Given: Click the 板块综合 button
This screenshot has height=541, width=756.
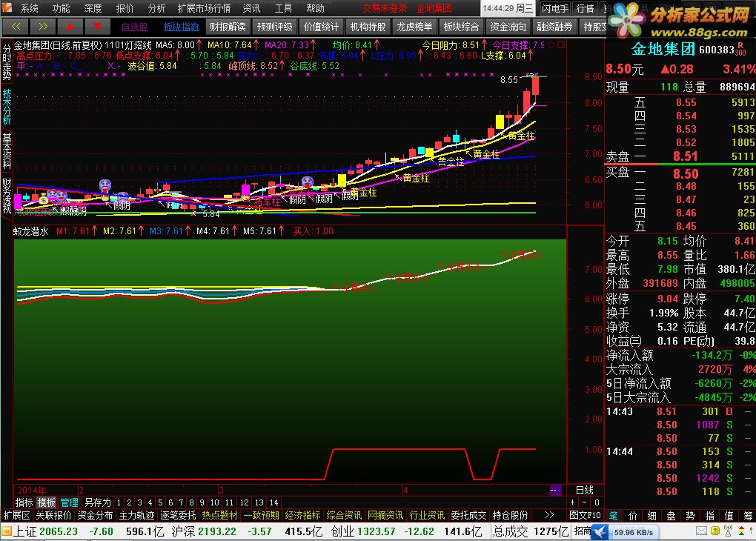Looking at the screenshot, I should pyautogui.click(x=462, y=27).
